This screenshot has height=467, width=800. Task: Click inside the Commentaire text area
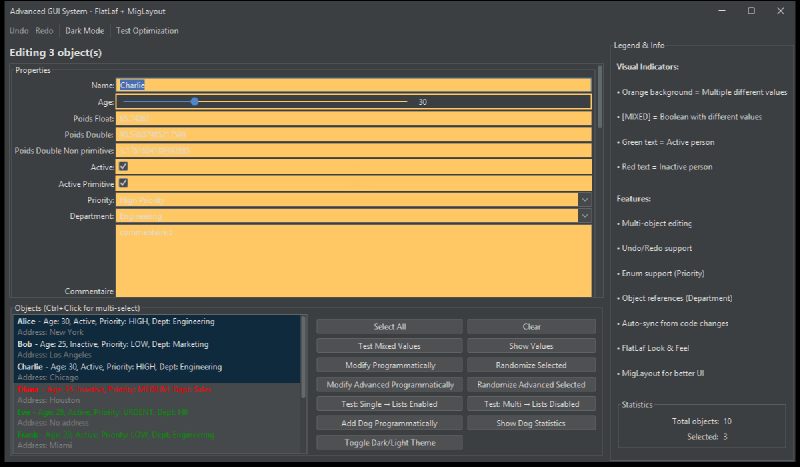click(x=354, y=260)
